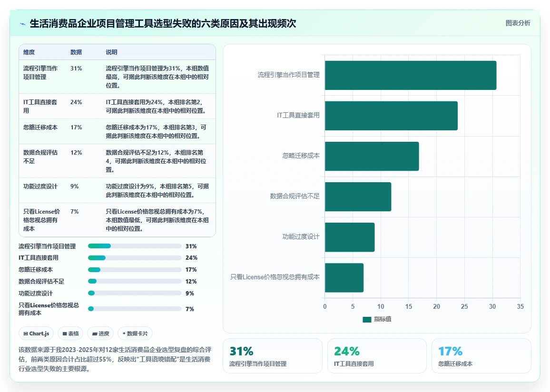This screenshot has height=392, width=550.
Task: Click table cell 数据合规评估不足 in 维度 column
Action: click(x=40, y=157)
